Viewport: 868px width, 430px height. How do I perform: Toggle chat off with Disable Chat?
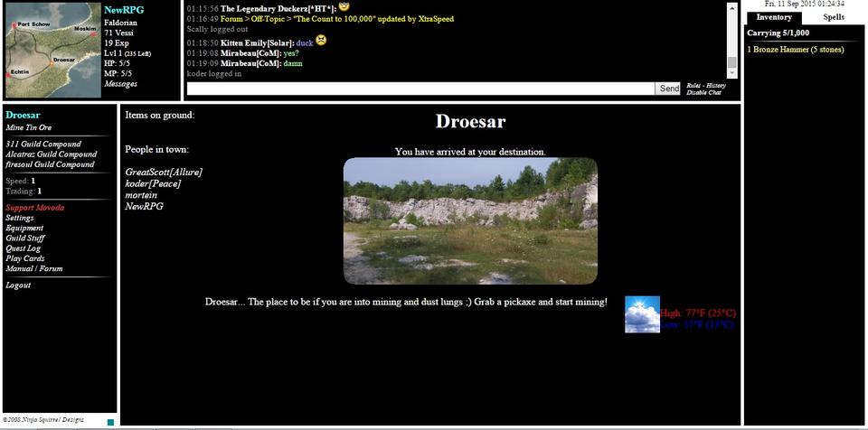tap(703, 93)
